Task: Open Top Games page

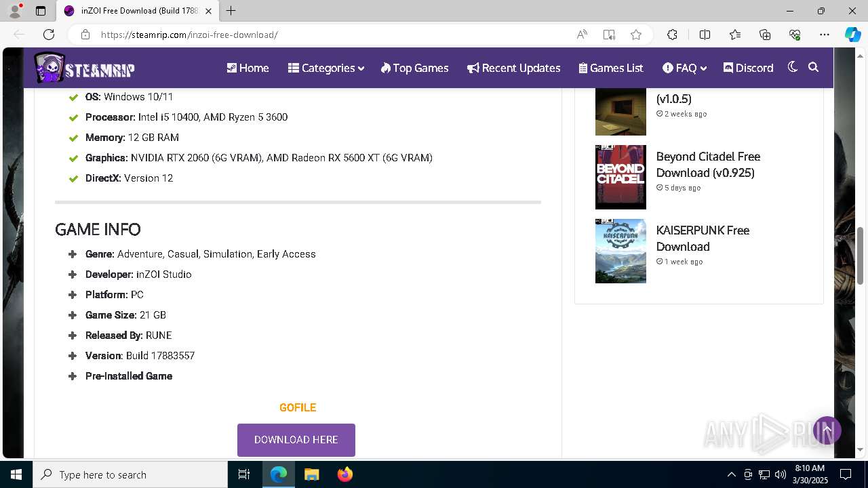Action: [x=414, y=68]
